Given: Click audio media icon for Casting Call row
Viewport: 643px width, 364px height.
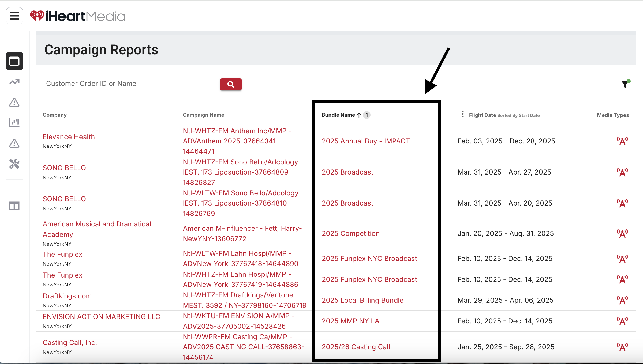Looking at the screenshot, I should point(622,347).
